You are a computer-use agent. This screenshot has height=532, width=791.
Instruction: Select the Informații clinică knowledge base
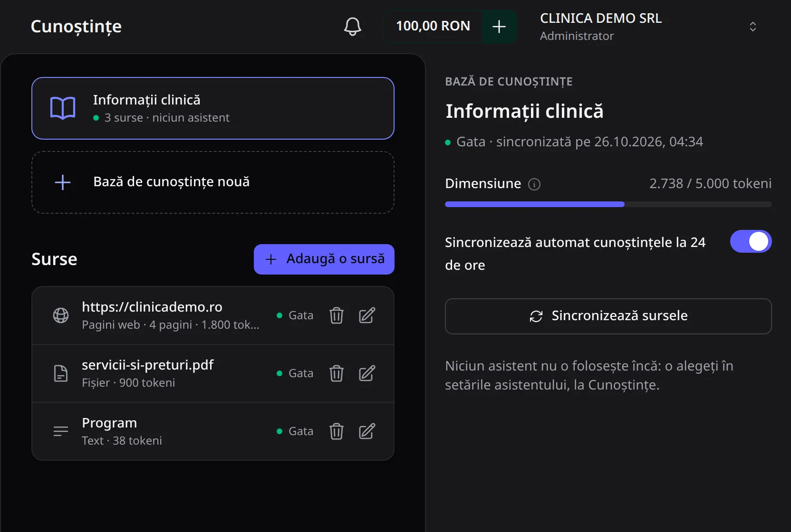click(213, 108)
